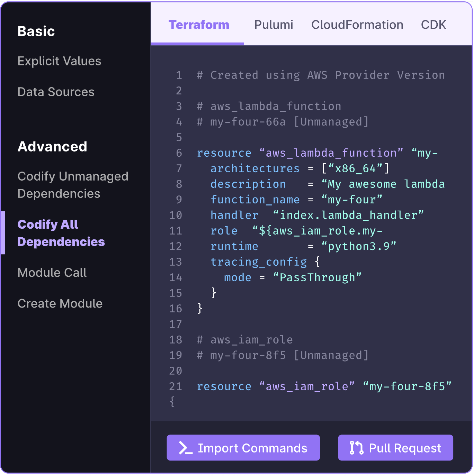The image size is (473, 476).
Task: Click comment "# aws_iam_role" on line 18
Action: coord(245,340)
